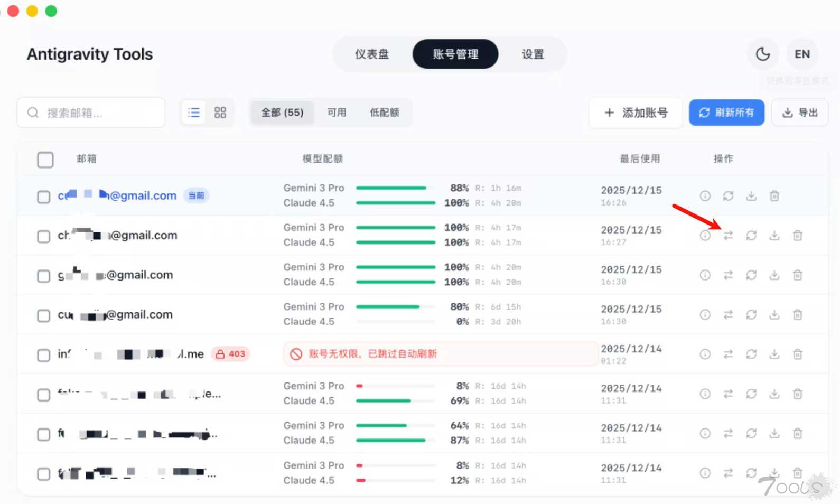Filter accounts by 可用
Viewport: 840px width, 504px height.
337,113
